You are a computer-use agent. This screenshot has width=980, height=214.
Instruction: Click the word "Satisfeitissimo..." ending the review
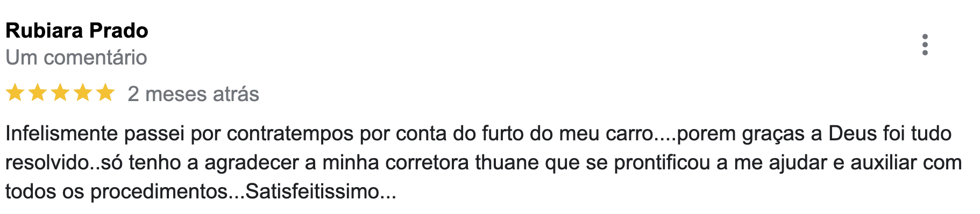click(321, 191)
